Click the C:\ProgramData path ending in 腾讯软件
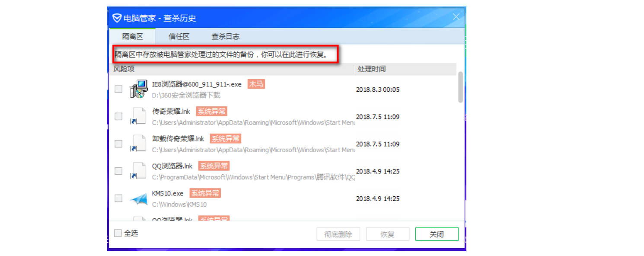644x256 pixels. 253,177
